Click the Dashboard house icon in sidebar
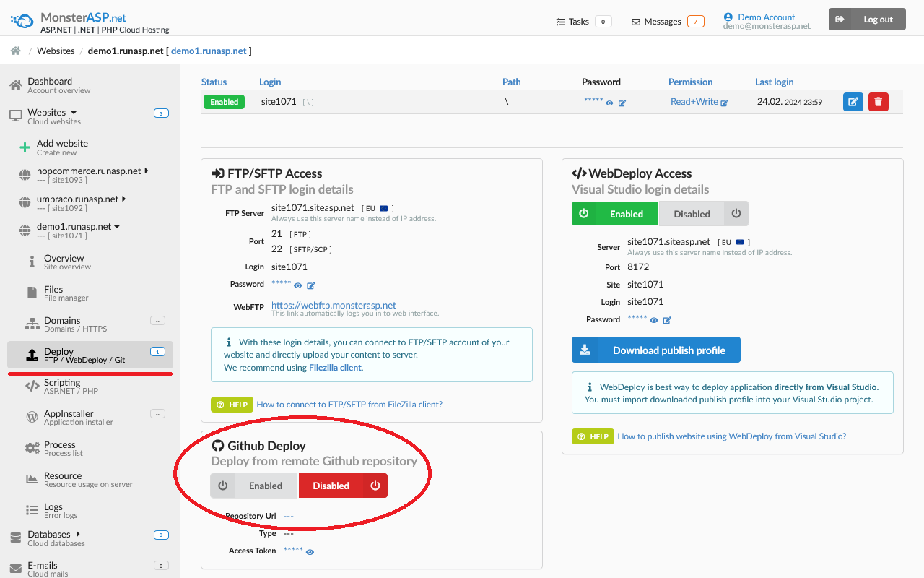Screen dimensions: 924x578 (15, 85)
